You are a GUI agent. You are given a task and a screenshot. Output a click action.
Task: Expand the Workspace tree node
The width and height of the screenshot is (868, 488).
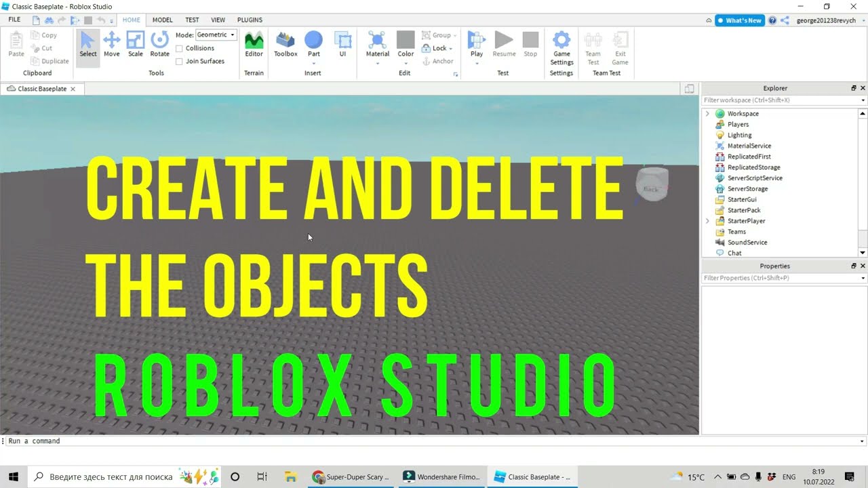point(707,114)
